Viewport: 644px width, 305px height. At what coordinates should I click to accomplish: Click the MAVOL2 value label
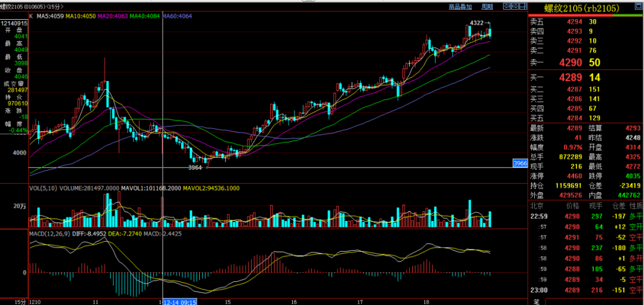211,188
